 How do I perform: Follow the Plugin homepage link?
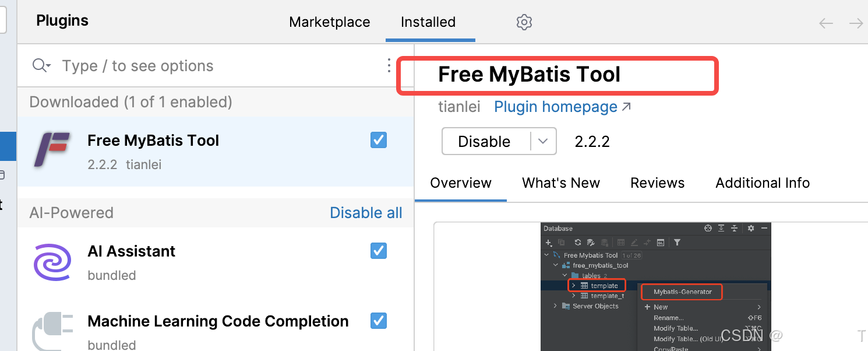(x=555, y=106)
